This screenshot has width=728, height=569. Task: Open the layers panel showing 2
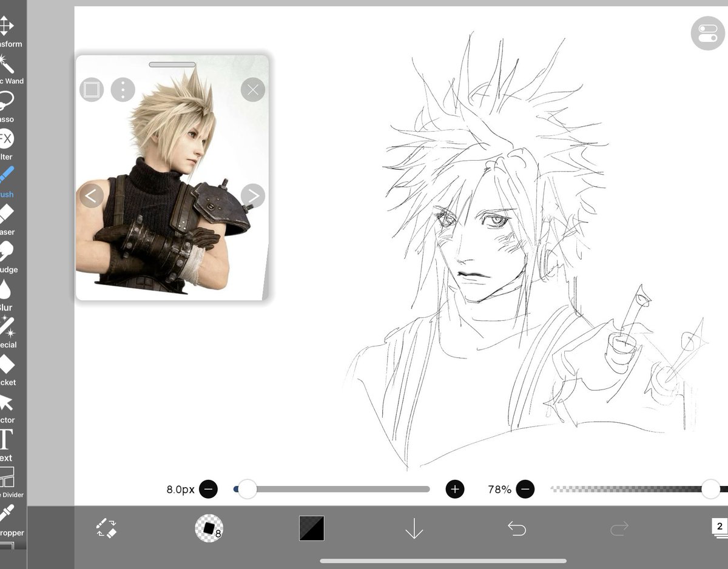pos(720,527)
